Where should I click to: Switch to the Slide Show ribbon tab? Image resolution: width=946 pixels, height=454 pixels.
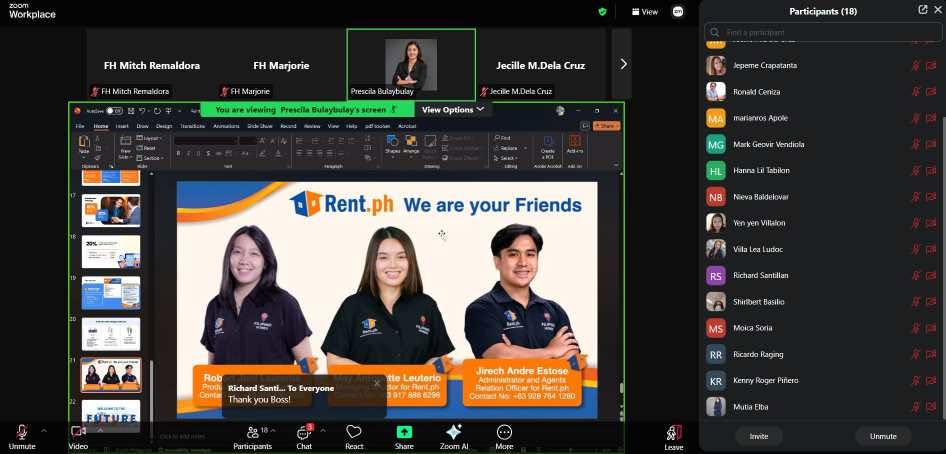point(260,126)
